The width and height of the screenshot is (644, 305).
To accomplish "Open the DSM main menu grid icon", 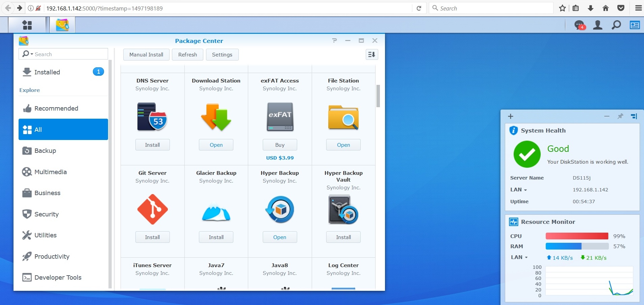I will [x=27, y=25].
